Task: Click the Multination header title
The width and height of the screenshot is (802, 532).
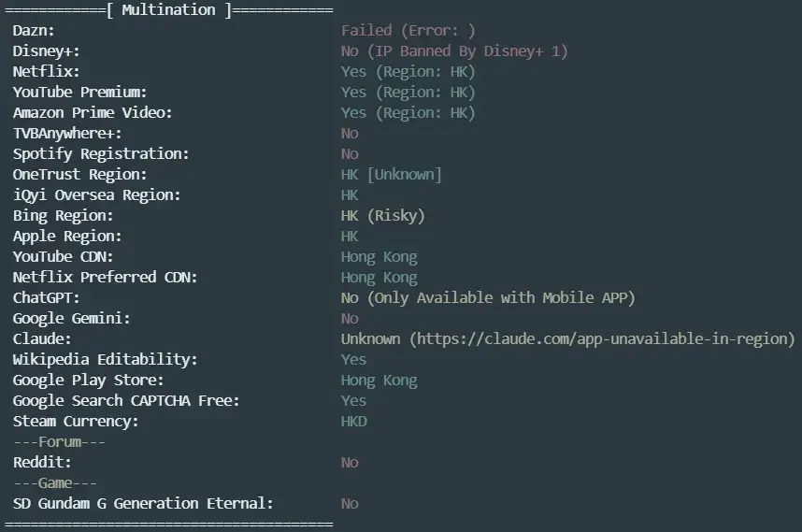Action: pos(168,10)
